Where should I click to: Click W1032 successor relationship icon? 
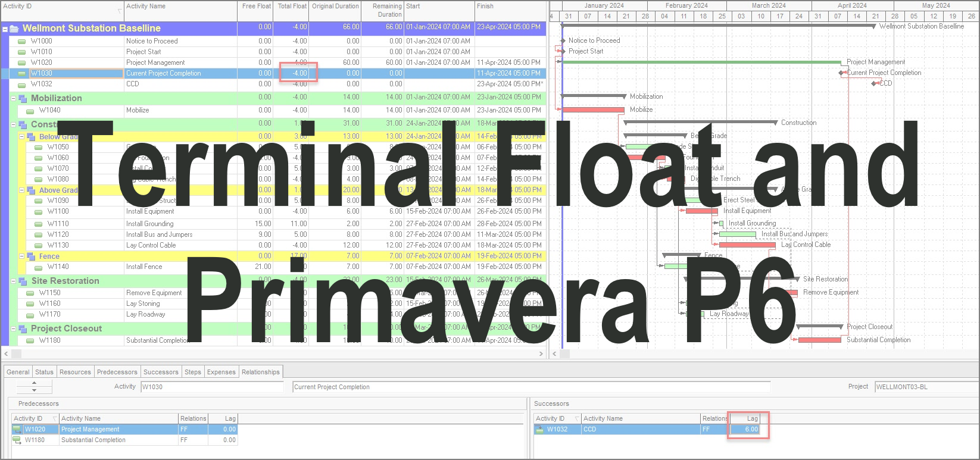click(539, 429)
